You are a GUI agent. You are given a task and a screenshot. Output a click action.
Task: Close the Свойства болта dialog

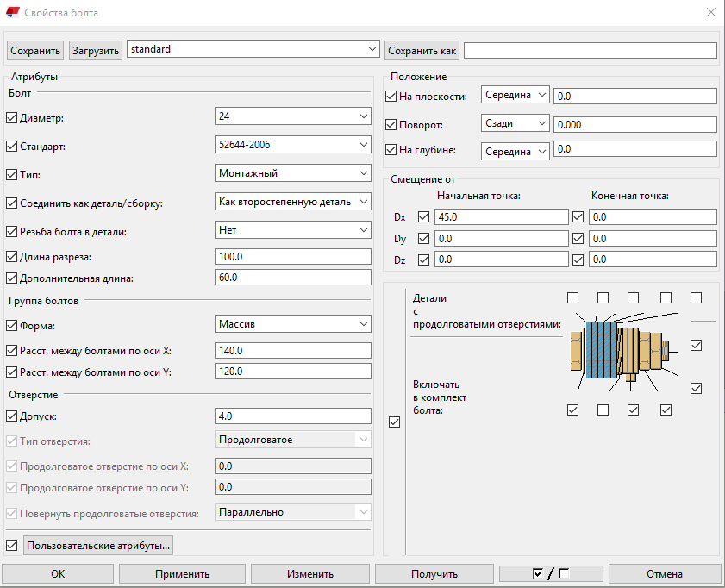coord(709,13)
